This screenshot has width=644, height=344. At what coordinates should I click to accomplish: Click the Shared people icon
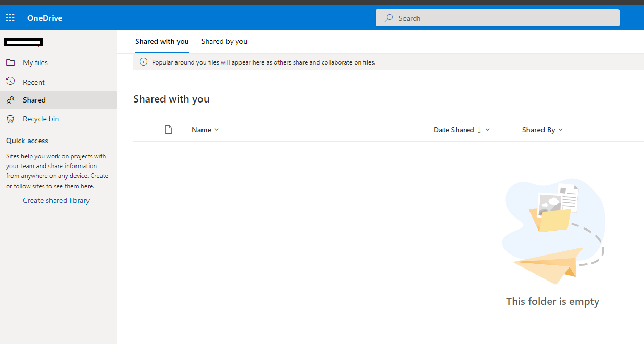[10, 100]
